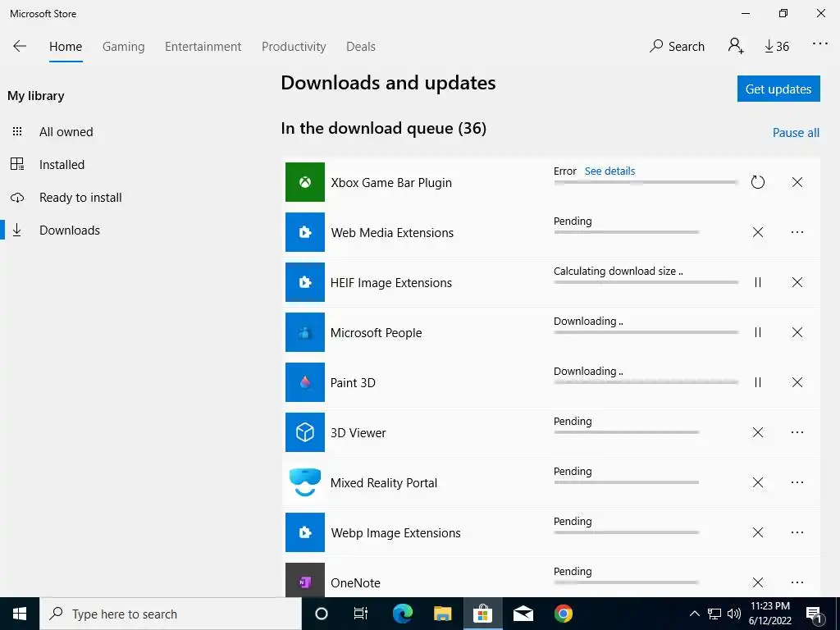Click the Get updates button

click(x=778, y=89)
